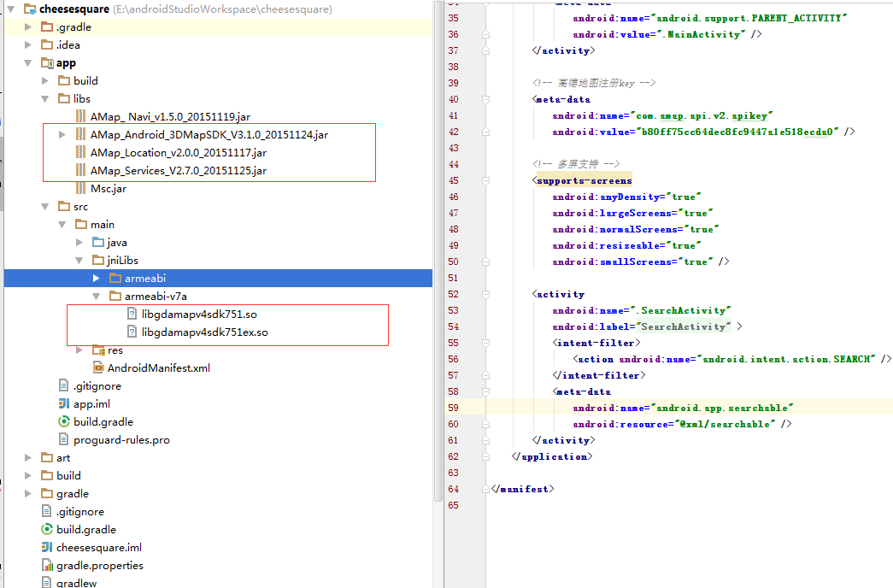Screen dimensions: 893x588
Task: Click the libgdamapv4sdk751.so unknown-file icon
Action: coord(132,314)
